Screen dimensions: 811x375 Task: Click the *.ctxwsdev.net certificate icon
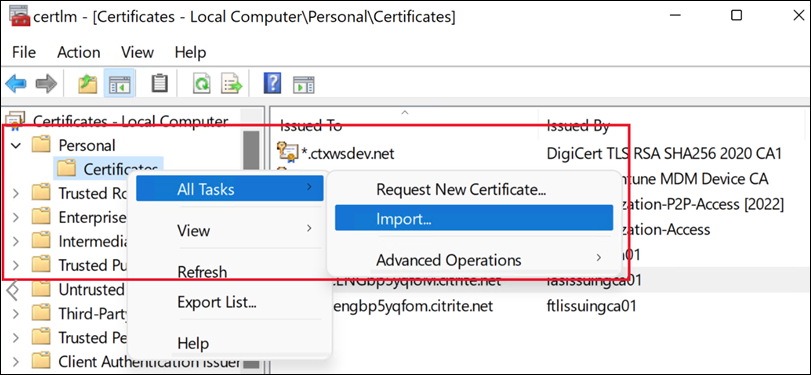[x=287, y=153]
